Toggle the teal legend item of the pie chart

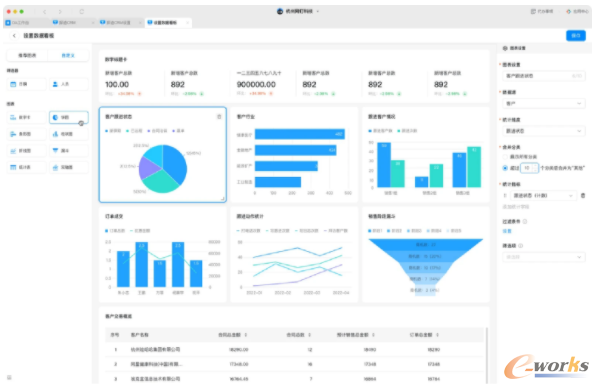click(134, 131)
